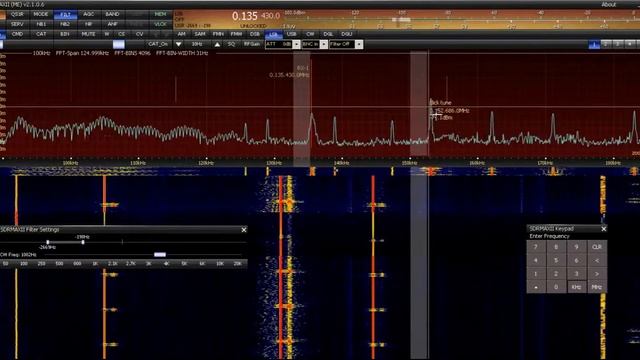The height and width of the screenshot is (360, 640).
Task: Click the MEM memory button
Action: click(160, 14)
